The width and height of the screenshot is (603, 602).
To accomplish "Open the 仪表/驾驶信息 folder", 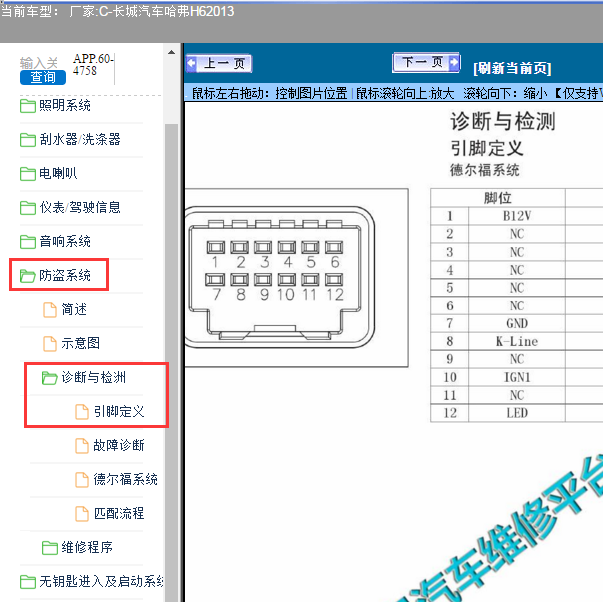I will coord(80,207).
